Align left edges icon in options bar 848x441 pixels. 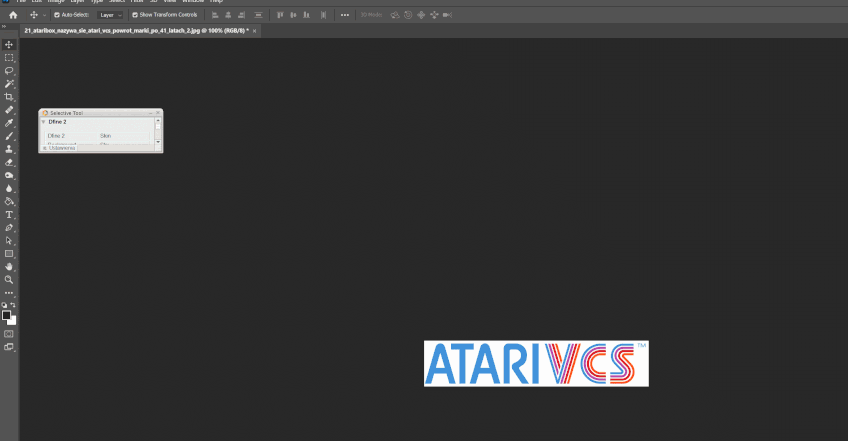(215, 15)
